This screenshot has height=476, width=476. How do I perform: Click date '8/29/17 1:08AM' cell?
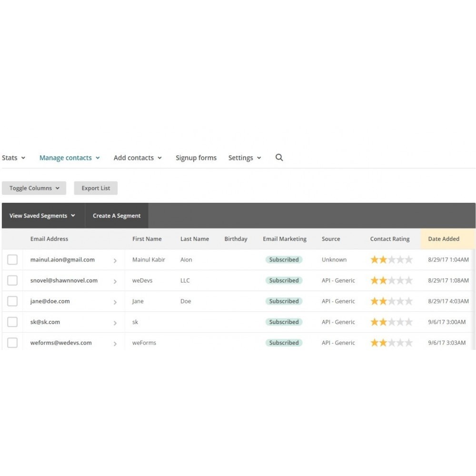tap(448, 280)
